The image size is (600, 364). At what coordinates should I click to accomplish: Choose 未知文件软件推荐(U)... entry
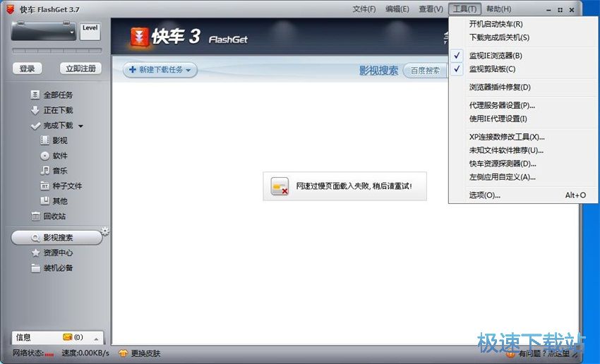coord(506,150)
